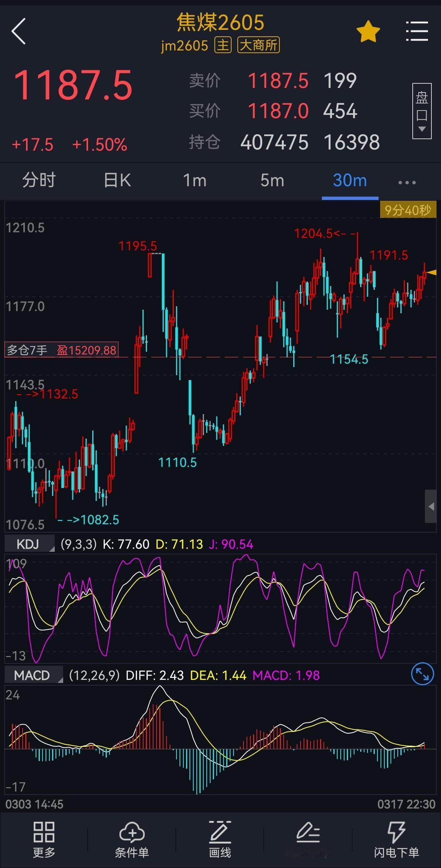Tap the 9分40秒 countdown badge
Screen dimensions: 441x868
(x=408, y=210)
